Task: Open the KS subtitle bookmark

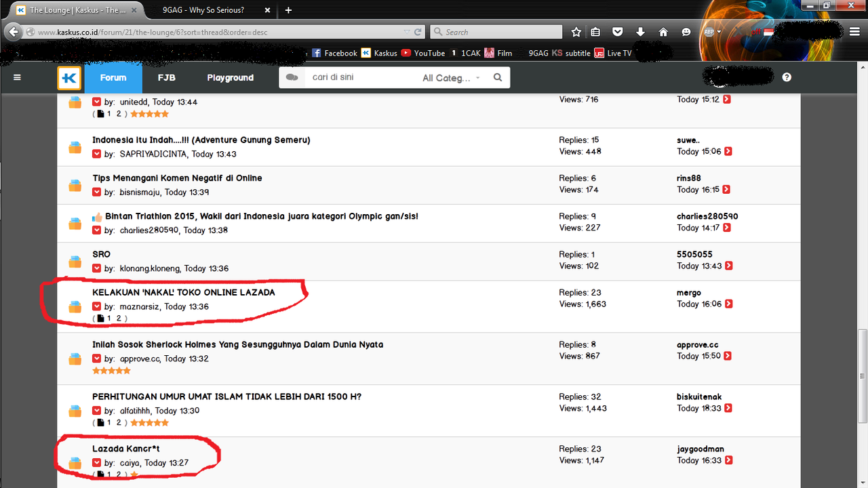Action: pyautogui.click(x=571, y=53)
